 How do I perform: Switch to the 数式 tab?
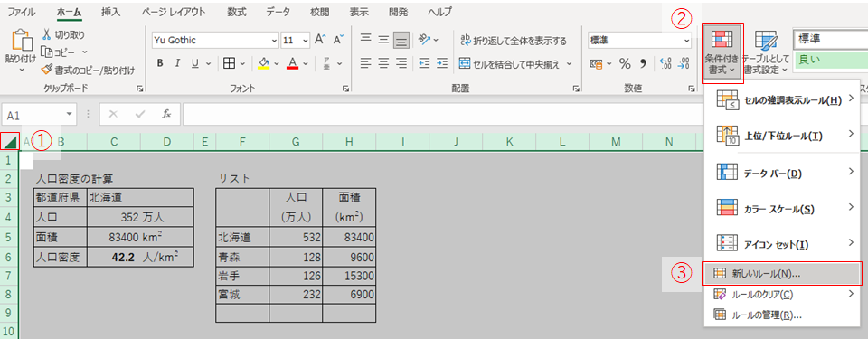(x=238, y=12)
